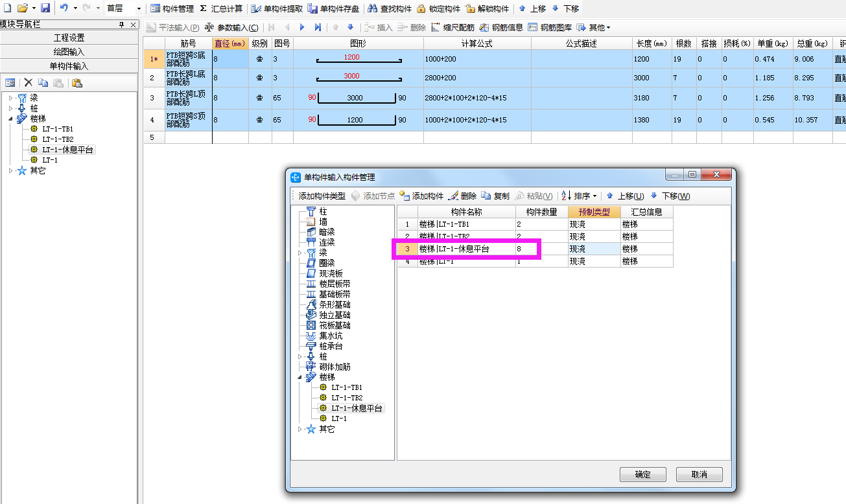Screen dimensions: 846x504
Task: Click the Save disk icon
Action: 45,8
